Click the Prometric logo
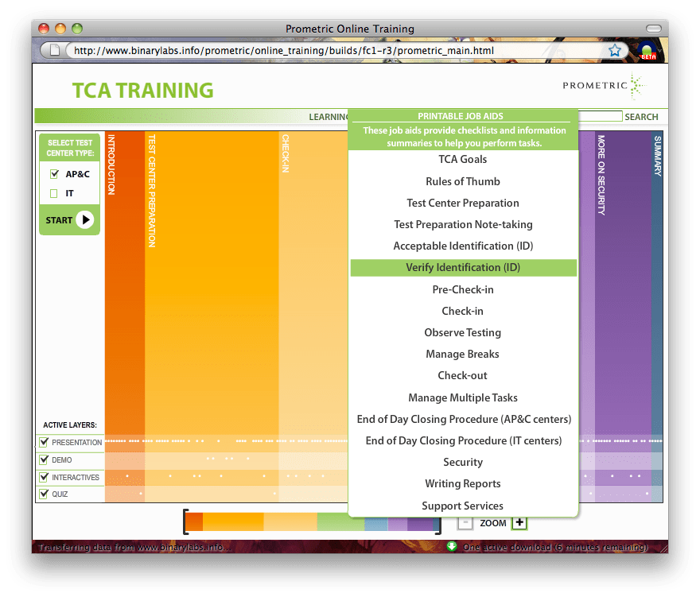 click(603, 85)
